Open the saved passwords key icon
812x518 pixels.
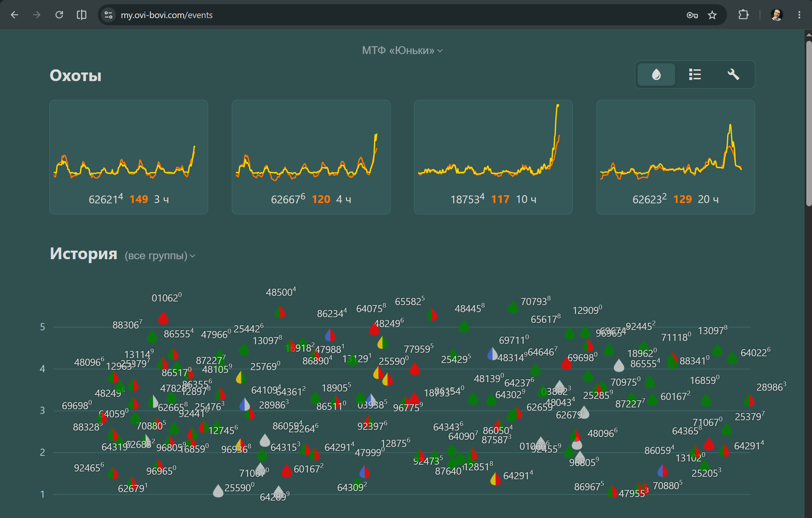click(x=692, y=15)
